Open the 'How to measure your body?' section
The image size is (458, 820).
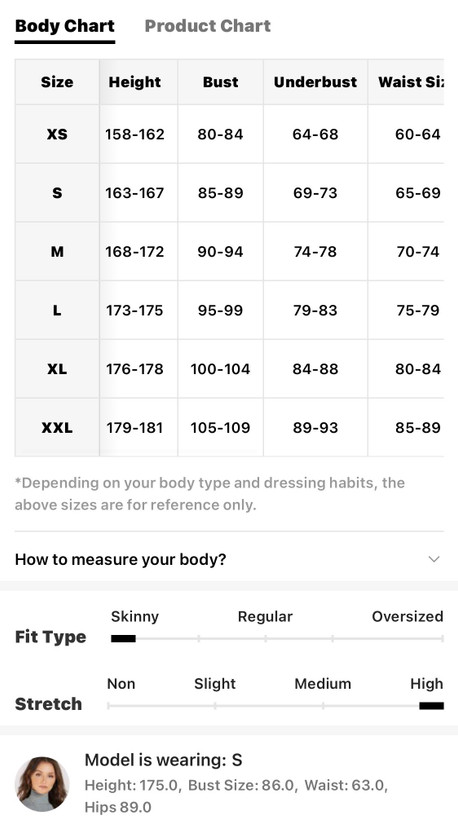pyautogui.click(x=229, y=559)
